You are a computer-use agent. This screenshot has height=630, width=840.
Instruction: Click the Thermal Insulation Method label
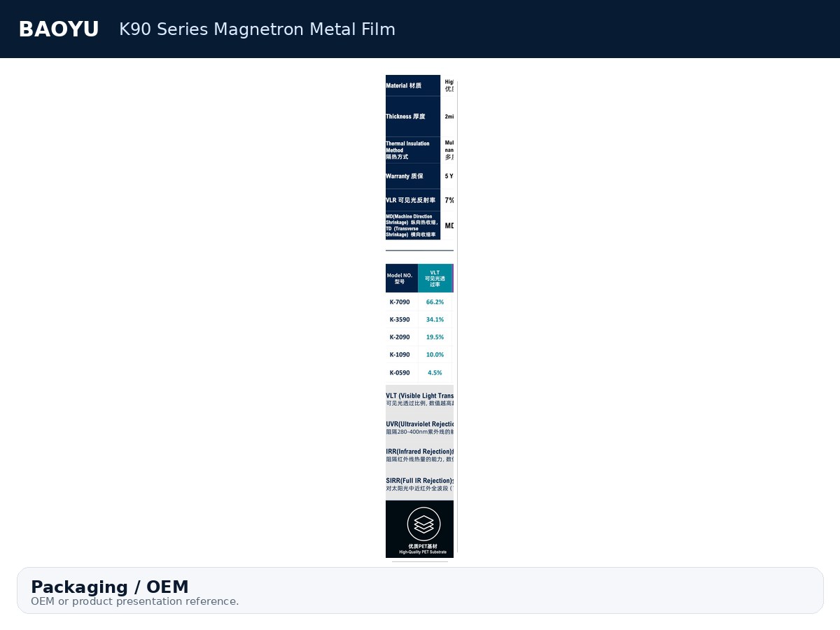(407, 150)
